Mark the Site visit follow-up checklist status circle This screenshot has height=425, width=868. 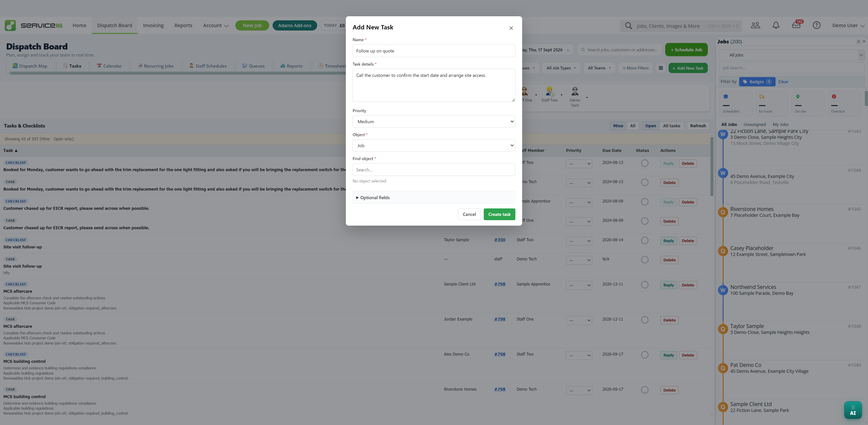(644, 241)
